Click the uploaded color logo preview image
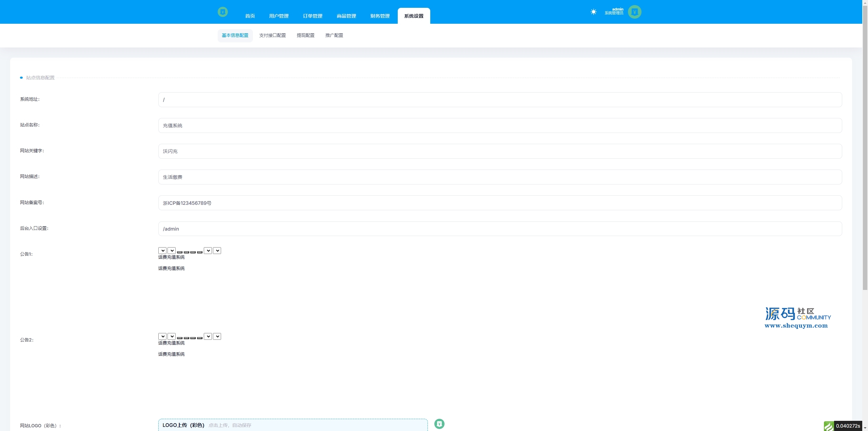The height and width of the screenshot is (431, 868). 439,424
